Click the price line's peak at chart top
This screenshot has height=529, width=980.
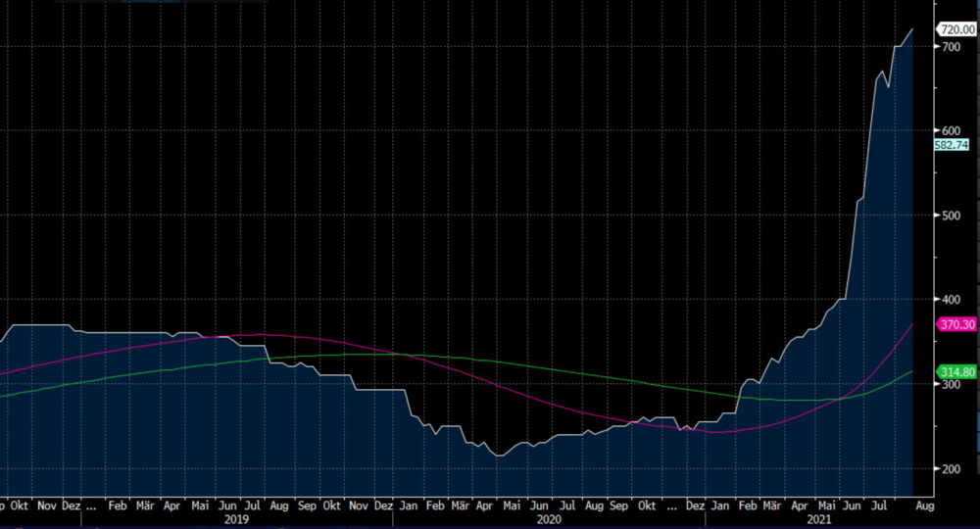912,29
